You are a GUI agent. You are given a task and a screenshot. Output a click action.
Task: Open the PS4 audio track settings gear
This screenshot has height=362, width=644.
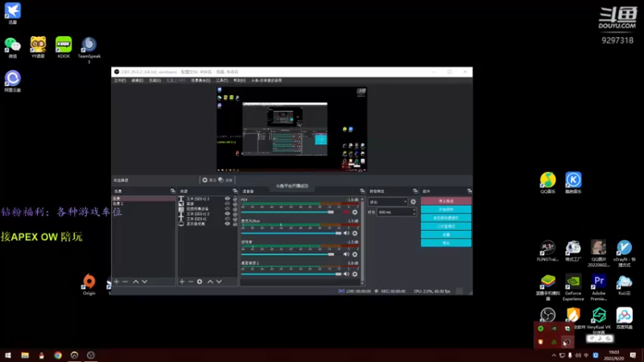(355, 212)
